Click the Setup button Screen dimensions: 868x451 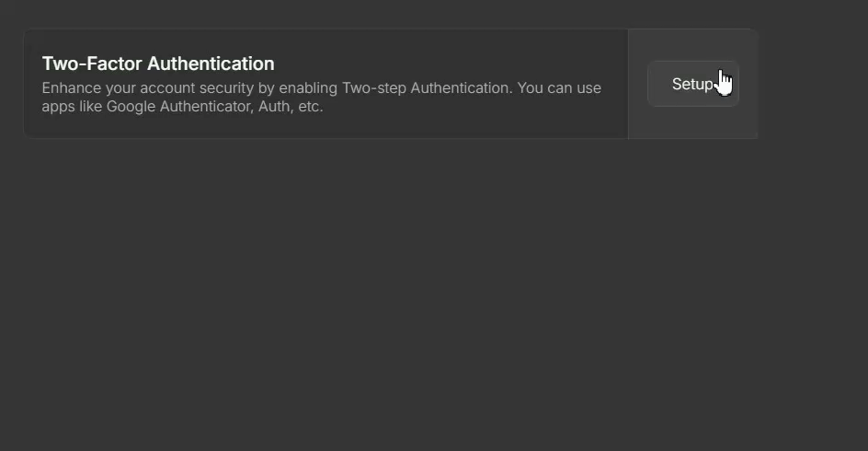(692, 84)
